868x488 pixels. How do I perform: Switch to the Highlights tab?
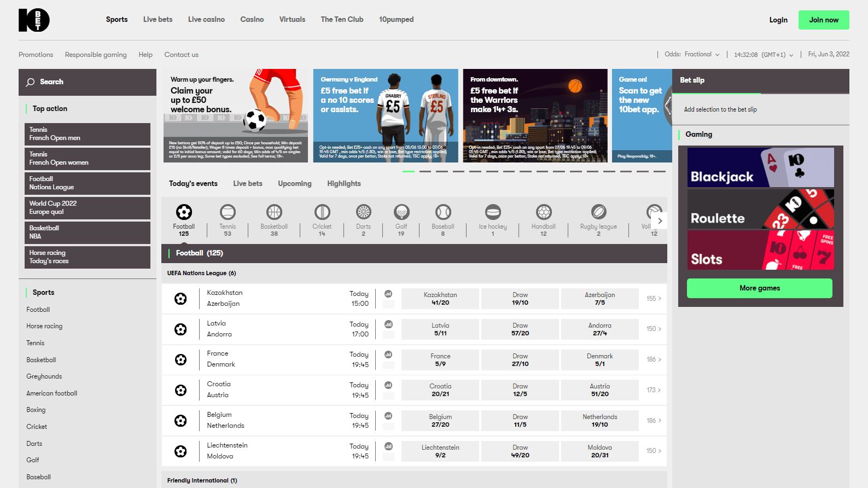pos(344,184)
